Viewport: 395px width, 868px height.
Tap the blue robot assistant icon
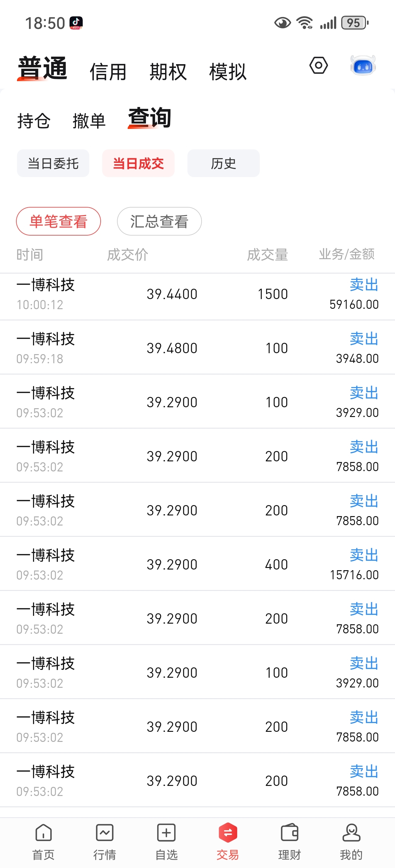pos(363,65)
